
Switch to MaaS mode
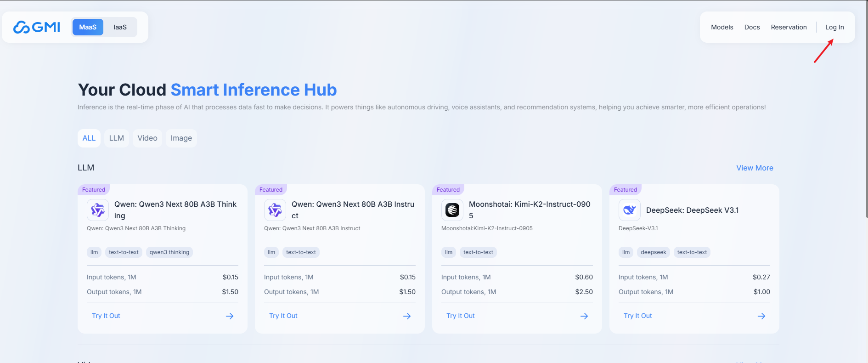88,27
